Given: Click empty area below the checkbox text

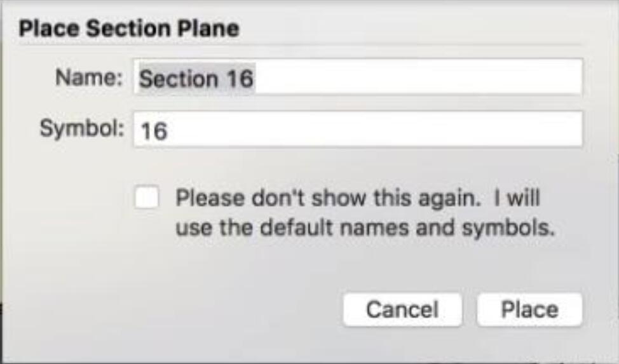Looking at the screenshot, I should point(237,269).
